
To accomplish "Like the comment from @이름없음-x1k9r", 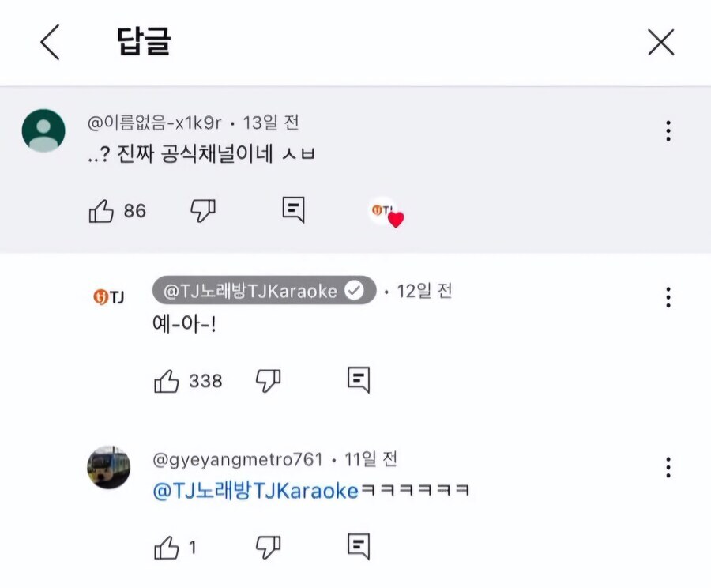I will coord(103,210).
